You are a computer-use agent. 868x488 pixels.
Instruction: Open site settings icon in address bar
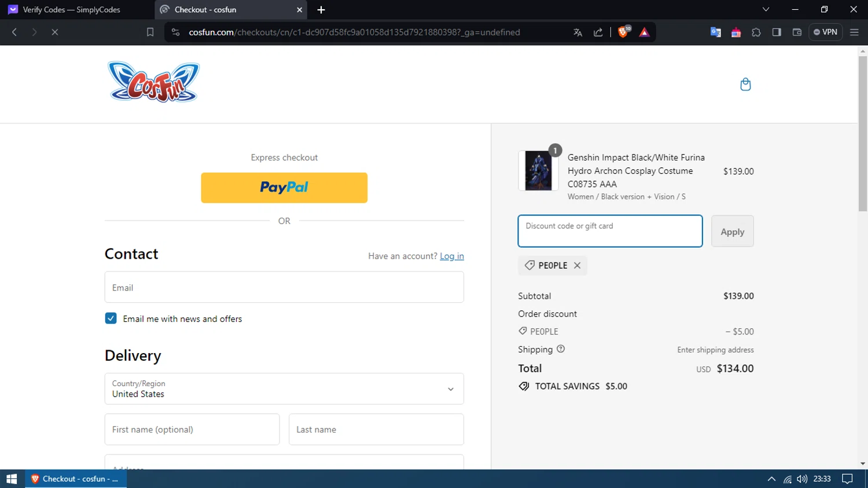click(176, 32)
